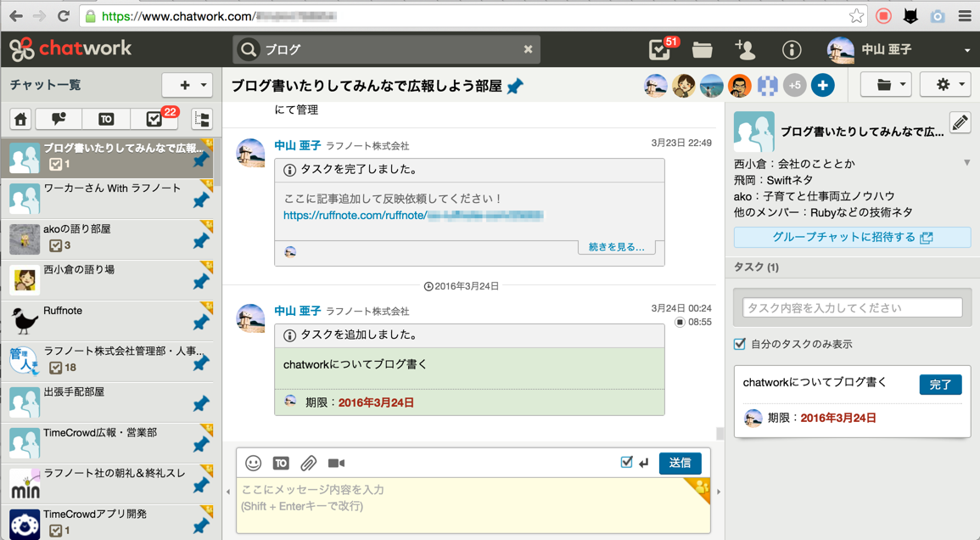Click 続きを見る link in task message
Image resolution: width=980 pixels, height=540 pixels.
[616, 247]
